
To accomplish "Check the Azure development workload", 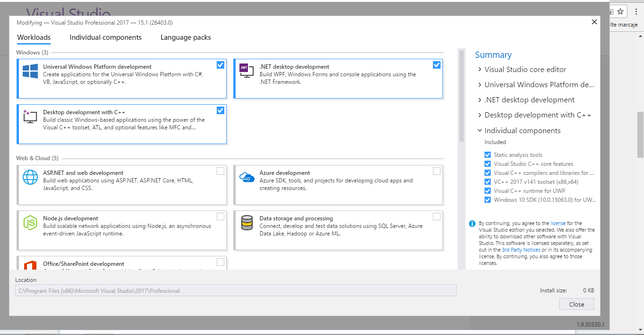I will [437, 171].
